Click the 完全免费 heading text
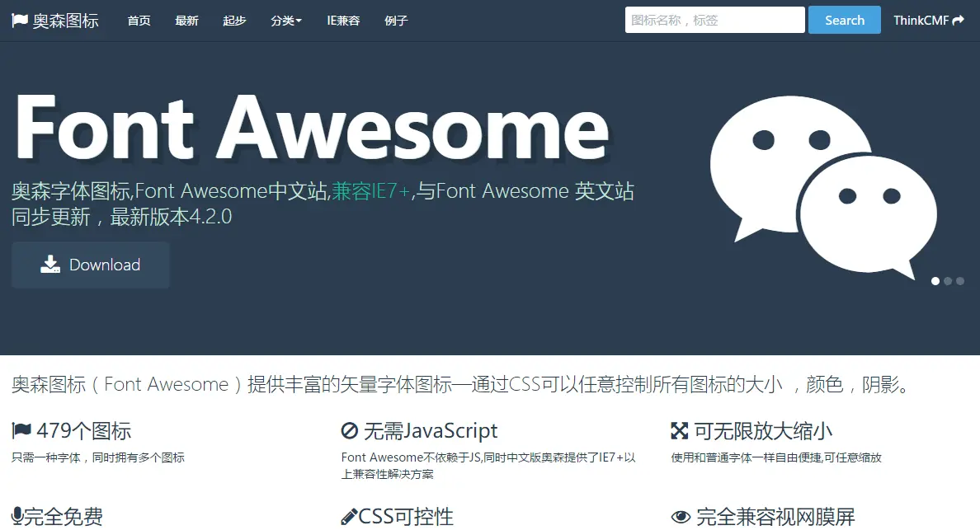Viewport: 980px width, 530px height. (x=64, y=517)
